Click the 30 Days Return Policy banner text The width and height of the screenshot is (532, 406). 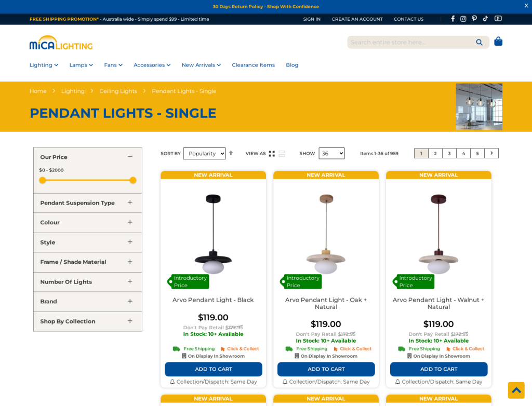(265, 6)
